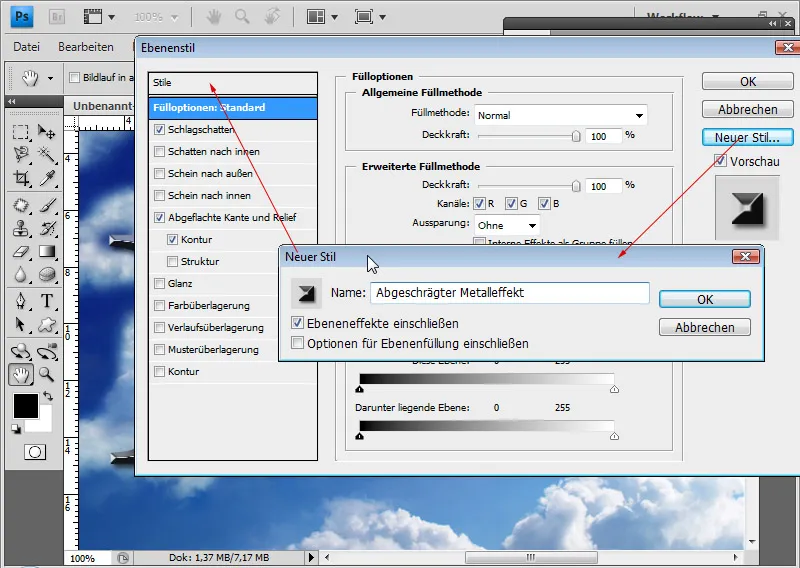Image resolution: width=800 pixels, height=568 pixels.
Task: Select the 3D Orbit tool
Action: 47,352
